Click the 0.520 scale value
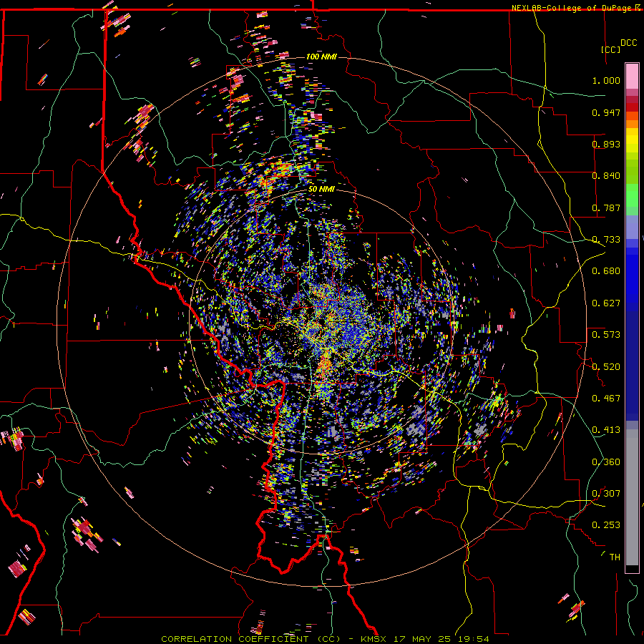Image resolution: width=644 pixels, height=644 pixels. pyautogui.click(x=606, y=367)
